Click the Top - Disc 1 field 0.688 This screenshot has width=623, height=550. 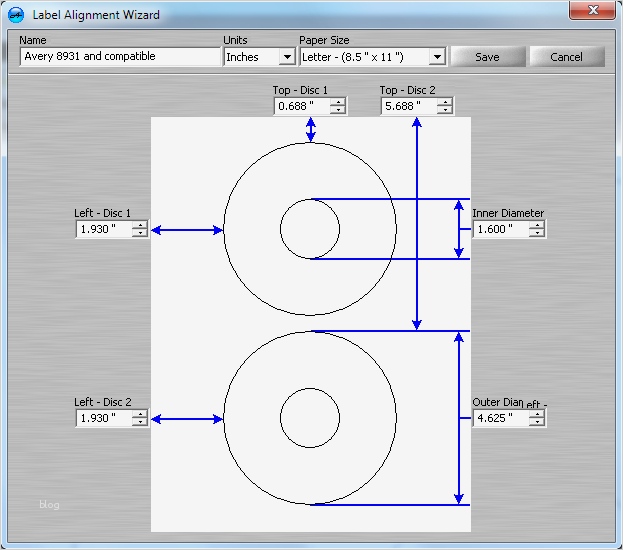click(303, 106)
